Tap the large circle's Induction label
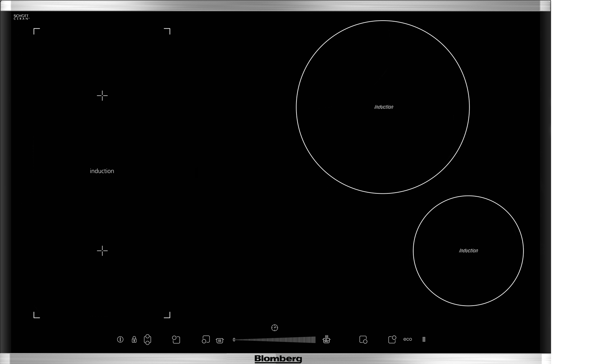Viewport: 604px width, 364px height. 384,107
